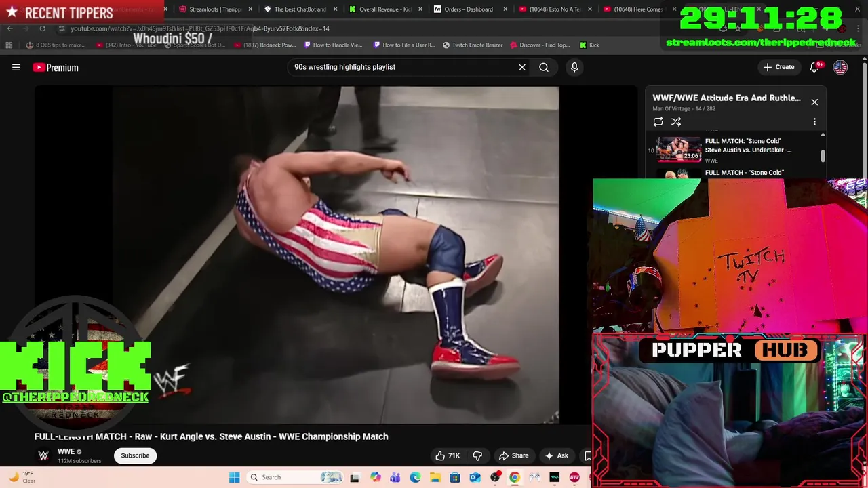Share the video
Screen dimensions: 868x488
pyautogui.click(x=513, y=455)
